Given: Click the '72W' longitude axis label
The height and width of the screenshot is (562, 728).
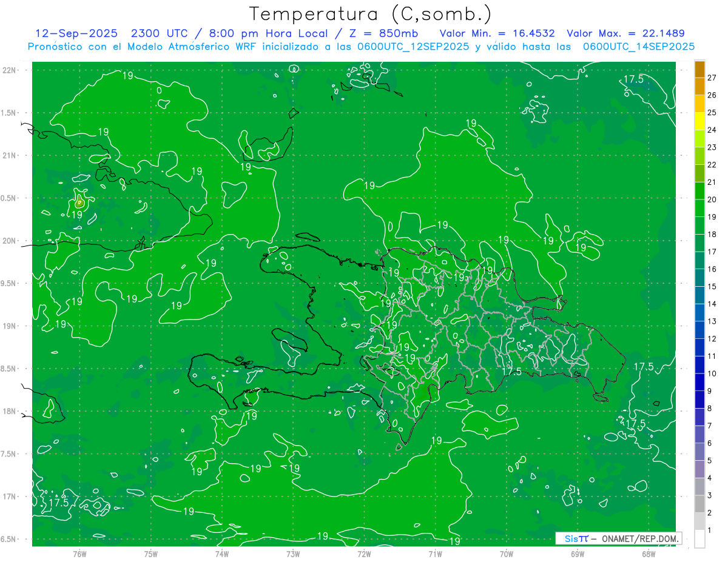Looking at the screenshot, I should point(364,554).
